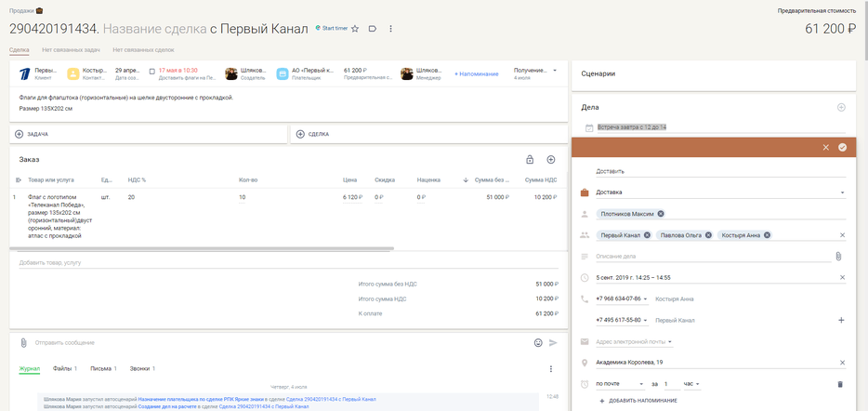Screen dimensions: 868x411
Task: Expand the Получение field dropdown arrow
Action: [x=555, y=70]
